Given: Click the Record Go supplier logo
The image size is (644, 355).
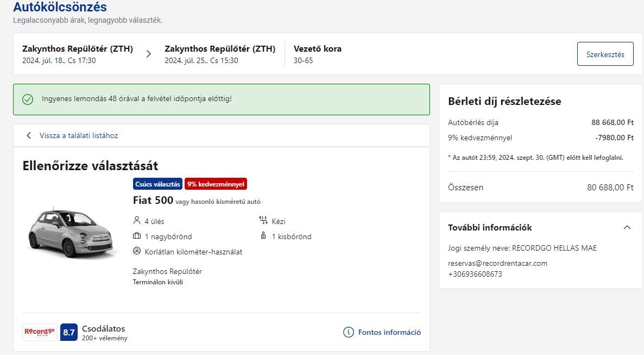Looking at the screenshot, I should pos(40,332).
